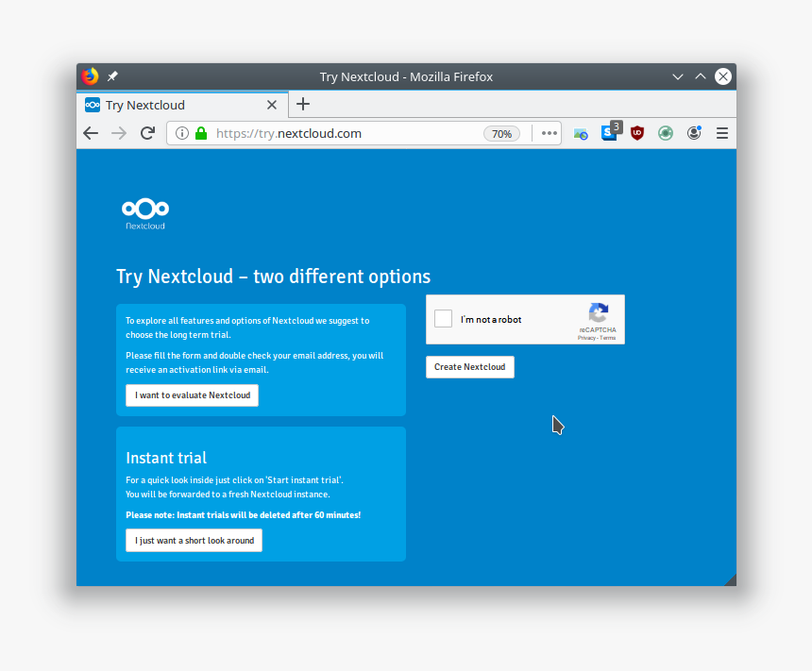Image resolution: width=812 pixels, height=671 pixels.
Task: Check the I'm not a robot box
Action: pos(443,319)
